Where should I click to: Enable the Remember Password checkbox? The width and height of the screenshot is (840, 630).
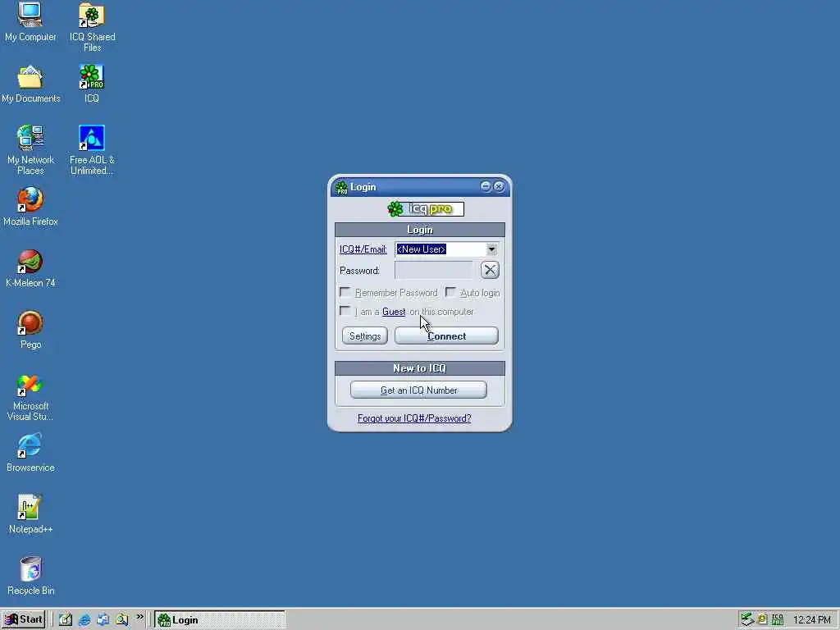(345, 293)
